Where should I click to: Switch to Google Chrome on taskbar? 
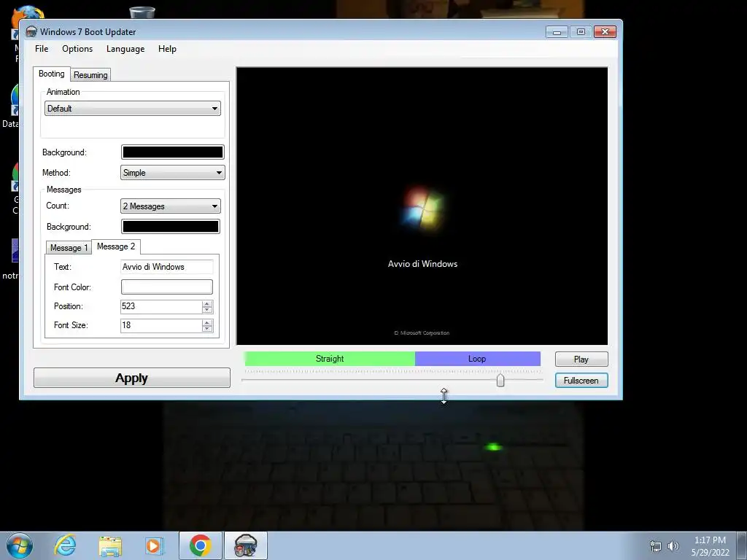click(201, 545)
